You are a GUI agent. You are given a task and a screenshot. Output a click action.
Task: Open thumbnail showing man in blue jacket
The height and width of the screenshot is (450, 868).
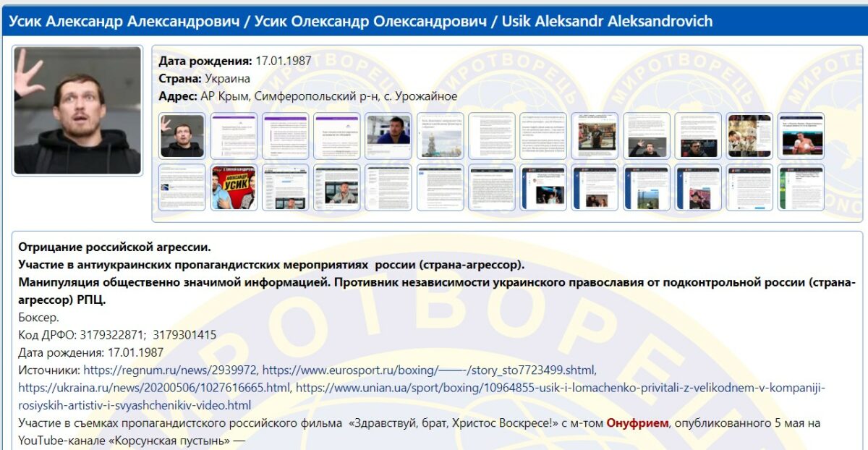pos(388,136)
